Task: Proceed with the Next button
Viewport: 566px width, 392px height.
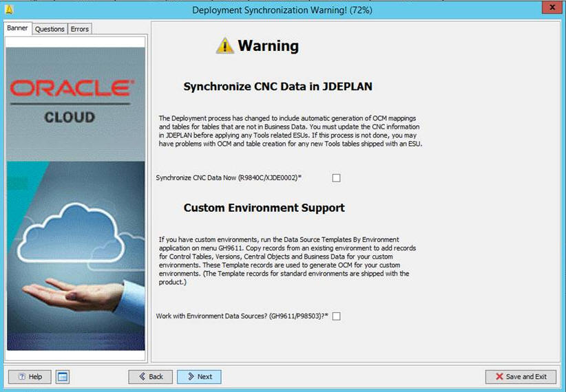Action: click(x=199, y=376)
